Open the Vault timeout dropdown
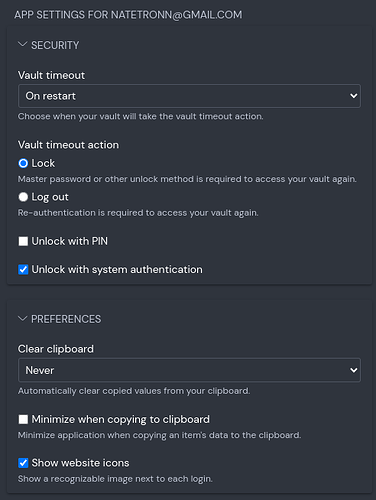Image resolution: width=376 pixels, height=500 pixels. coord(189,96)
